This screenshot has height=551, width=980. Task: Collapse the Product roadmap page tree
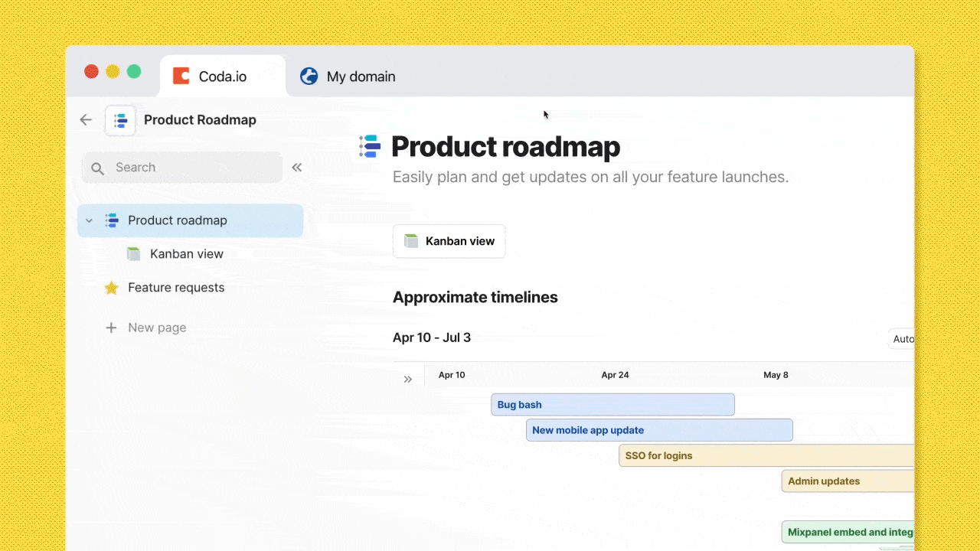coord(89,220)
